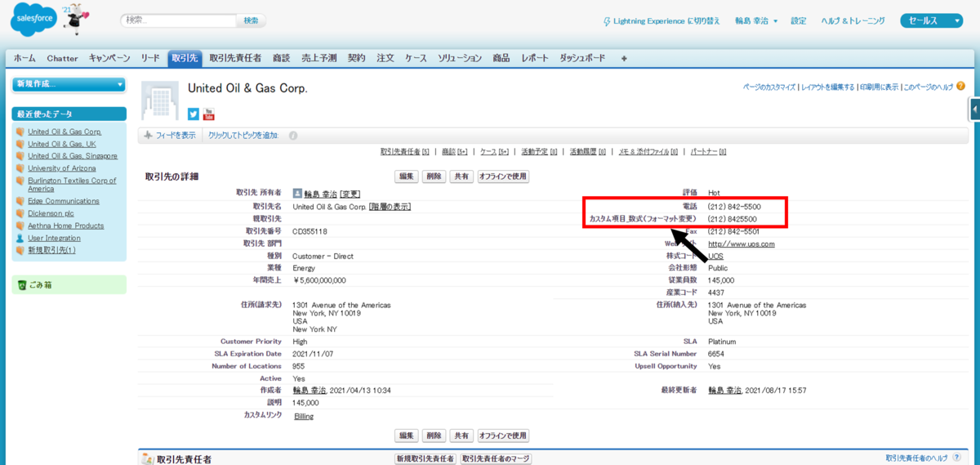Open the recycle bin in sidebar
Viewport: 980px width, 465px height.
pyautogui.click(x=36, y=284)
